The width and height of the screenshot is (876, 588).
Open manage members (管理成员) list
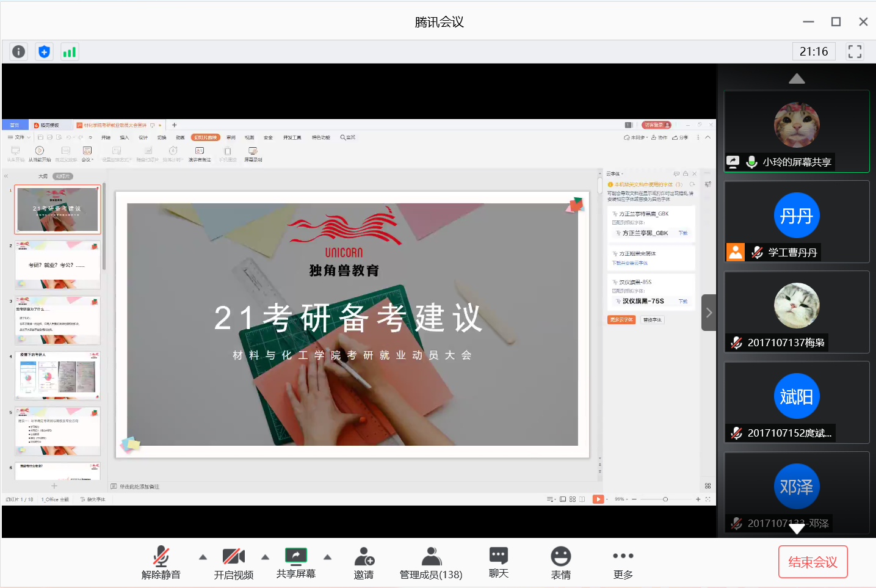[x=431, y=562]
